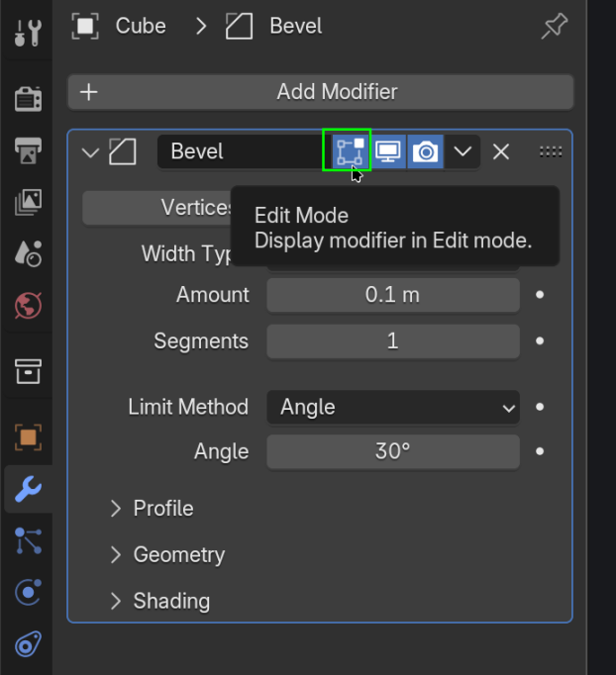Open the Tool properties tab
Viewport: 616px width, 675px height.
click(27, 32)
